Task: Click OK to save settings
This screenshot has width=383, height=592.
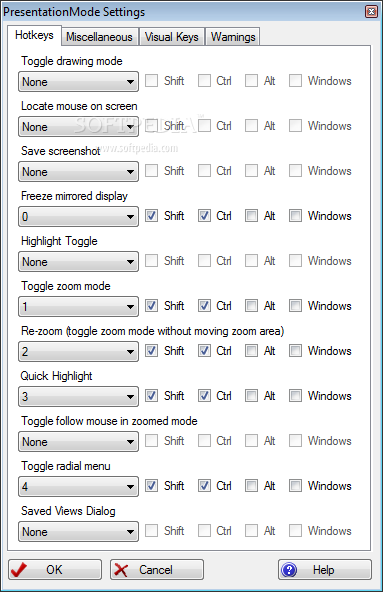Action: tap(55, 569)
